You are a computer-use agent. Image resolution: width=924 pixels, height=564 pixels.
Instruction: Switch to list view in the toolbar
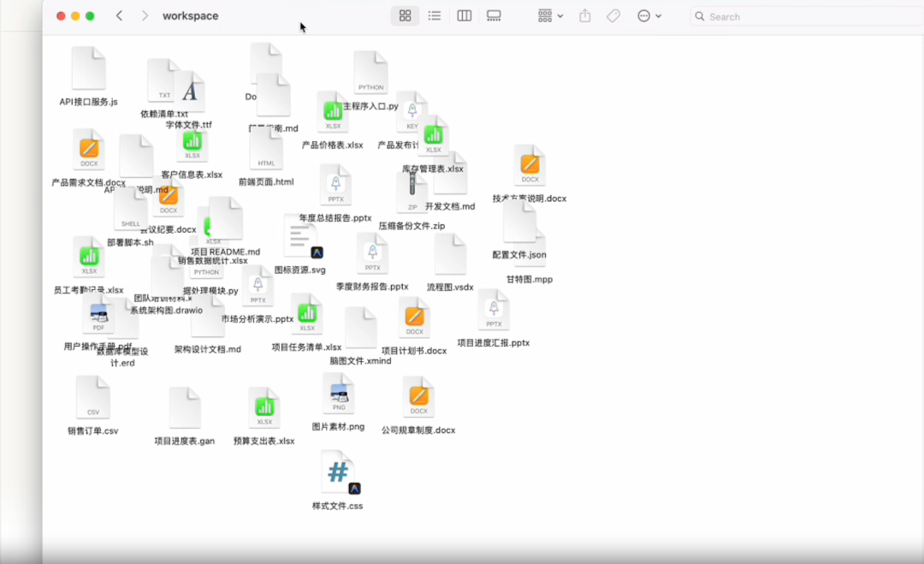click(x=435, y=16)
